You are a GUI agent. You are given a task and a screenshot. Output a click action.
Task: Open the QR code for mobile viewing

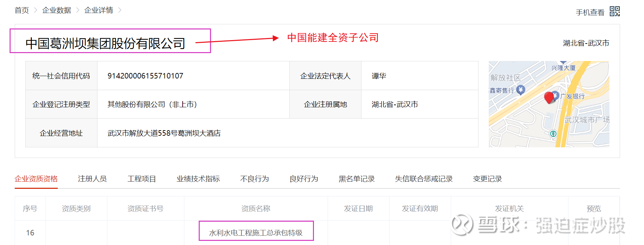pos(615,11)
